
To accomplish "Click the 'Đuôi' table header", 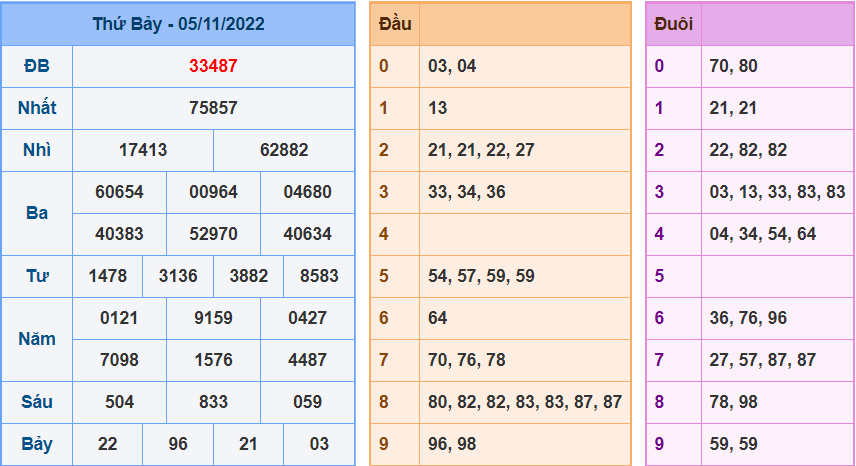I will click(x=674, y=24).
